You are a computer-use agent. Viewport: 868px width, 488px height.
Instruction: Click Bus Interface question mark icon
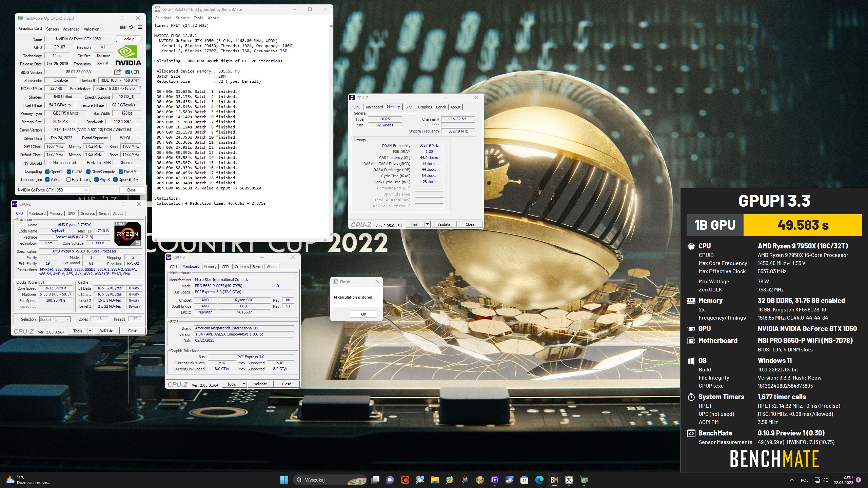pyautogui.click(x=140, y=88)
